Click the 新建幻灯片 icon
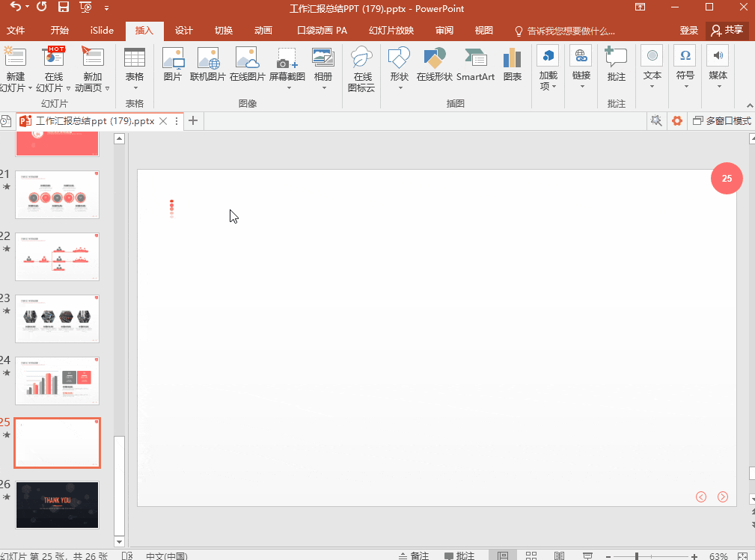The height and width of the screenshot is (560, 755). point(16,57)
